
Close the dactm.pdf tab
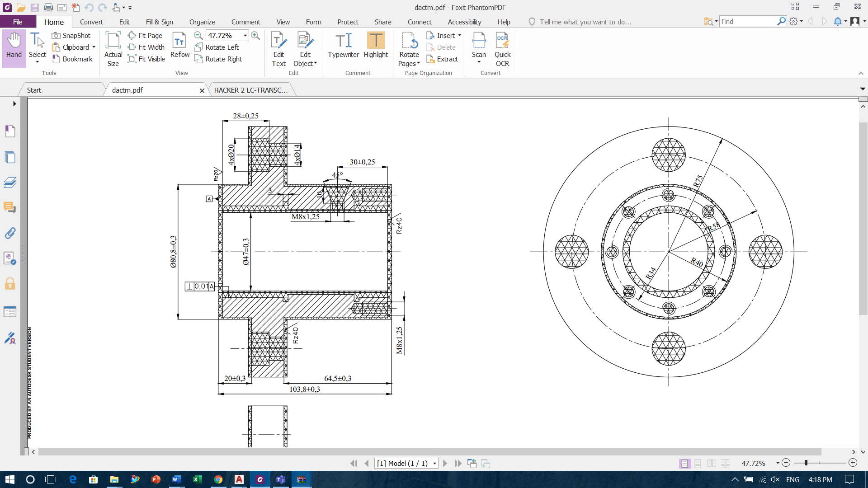tap(202, 90)
